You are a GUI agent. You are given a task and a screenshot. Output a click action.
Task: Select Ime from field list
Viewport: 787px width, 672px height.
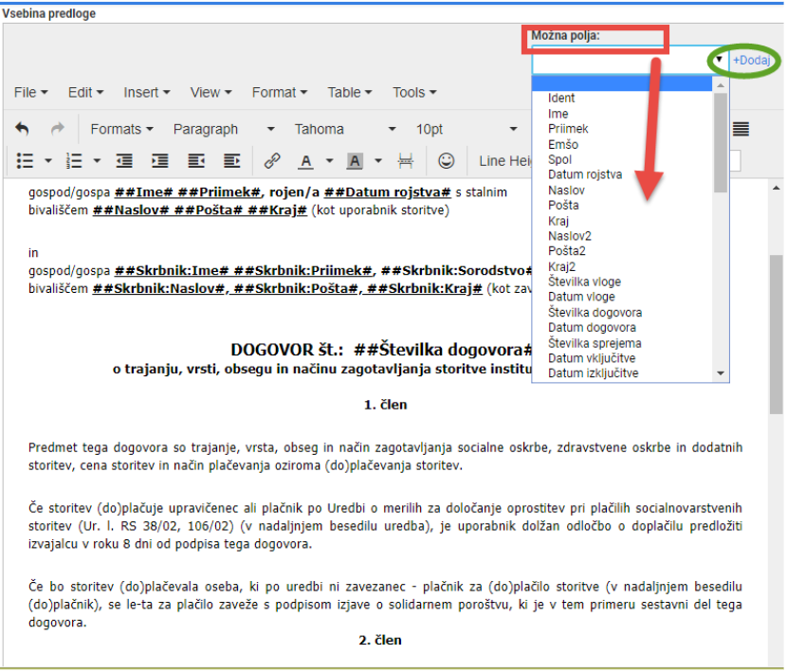[x=622, y=114]
